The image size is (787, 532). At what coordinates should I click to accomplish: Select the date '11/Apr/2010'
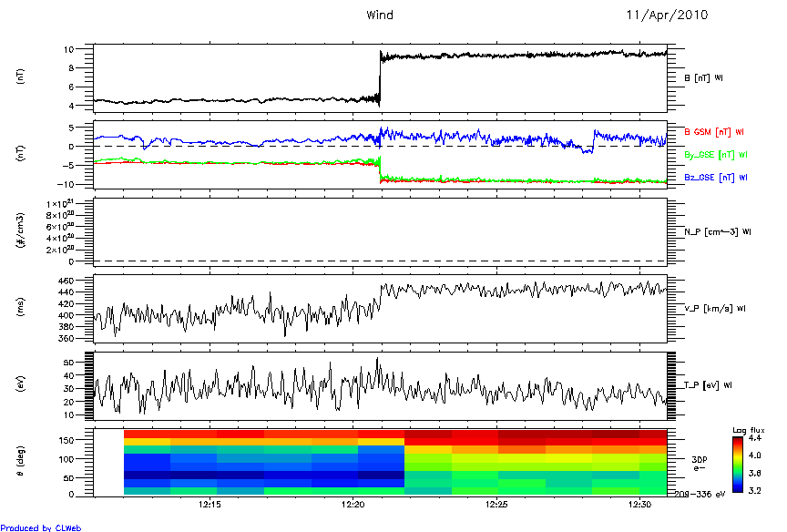pyautogui.click(x=667, y=15)
